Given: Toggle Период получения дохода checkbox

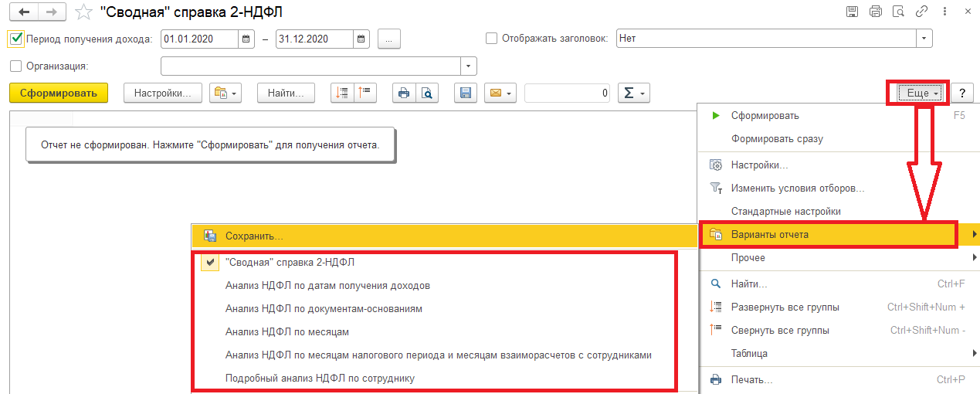Looking at the screenshot, I should coord(16,39).
